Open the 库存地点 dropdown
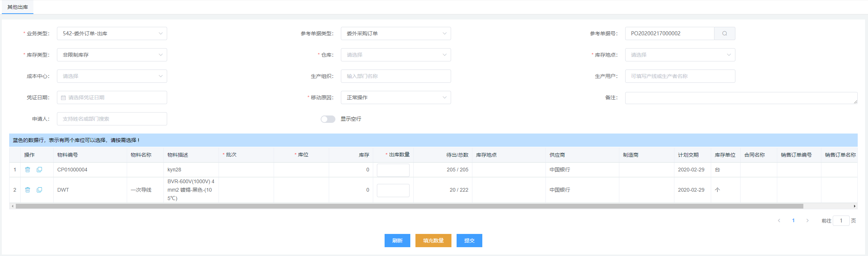The width and height of the screenshot is (868, 256). (680, 55)
